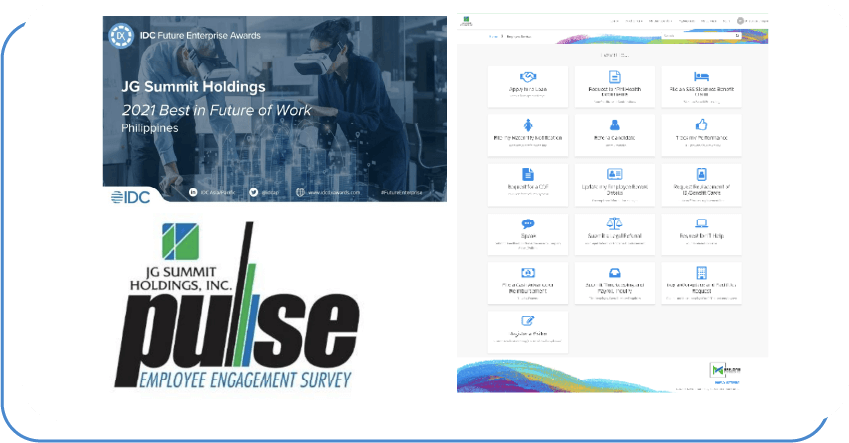Click the "Refer a Candidate" label
849x443 pixels.
(615, 138)
